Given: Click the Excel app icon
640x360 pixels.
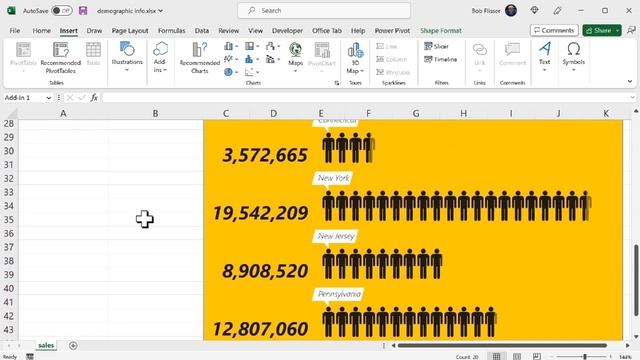Looking at the screenshot, I should tap(11, 11).
